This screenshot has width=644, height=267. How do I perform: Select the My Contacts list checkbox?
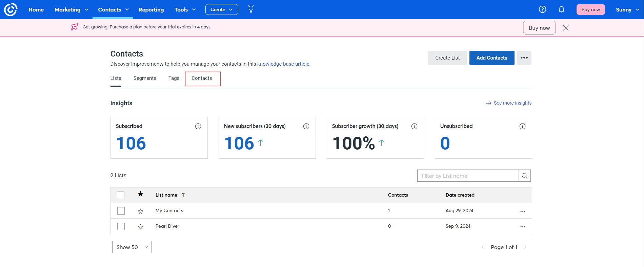[121, 211]
